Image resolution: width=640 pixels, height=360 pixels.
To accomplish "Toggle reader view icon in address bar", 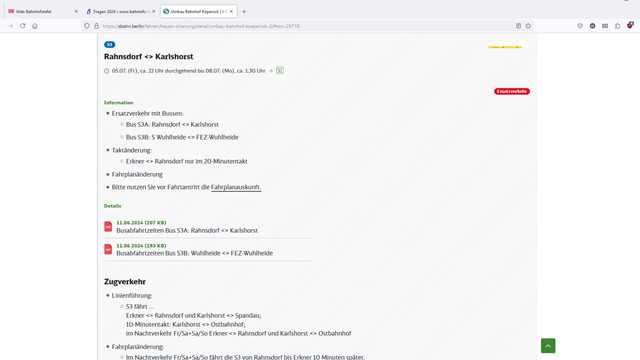I will tap(518, 26).
